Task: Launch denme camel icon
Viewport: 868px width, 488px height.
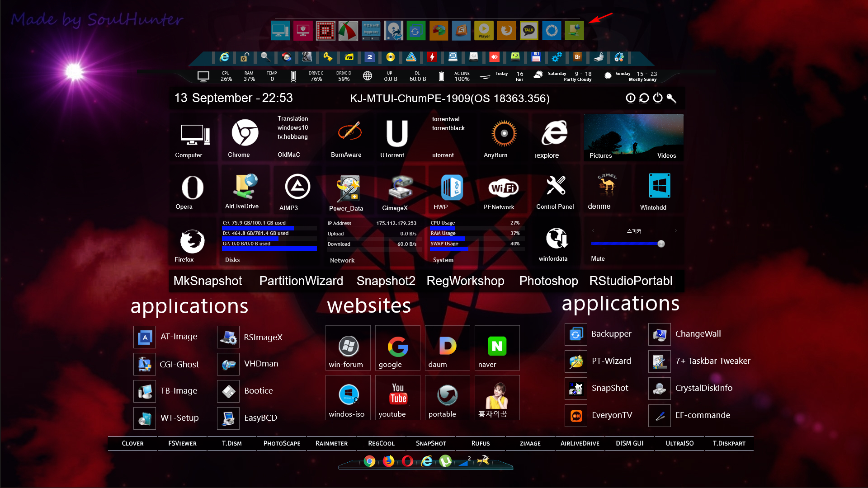Action: (x=607, y=185)
